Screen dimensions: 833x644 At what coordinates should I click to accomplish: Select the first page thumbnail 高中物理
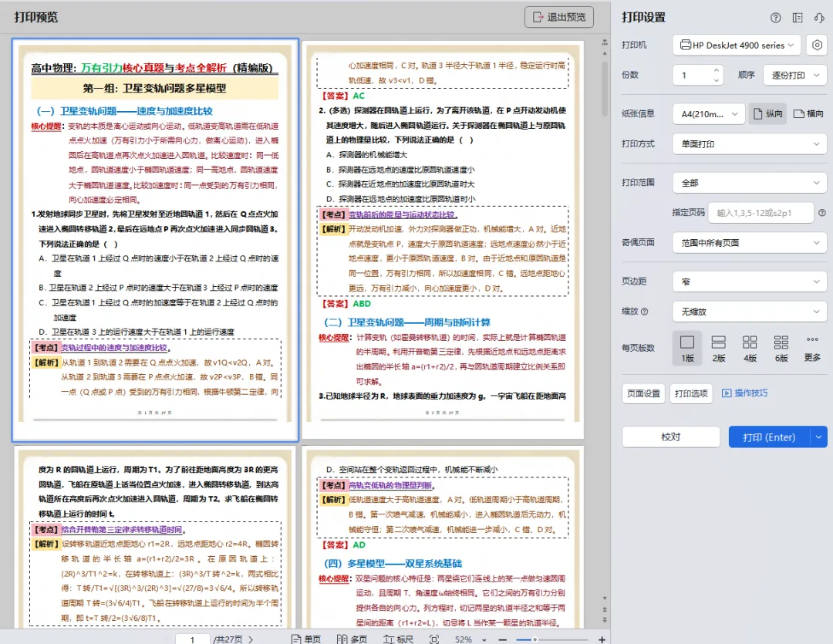[x=155, y=240]
